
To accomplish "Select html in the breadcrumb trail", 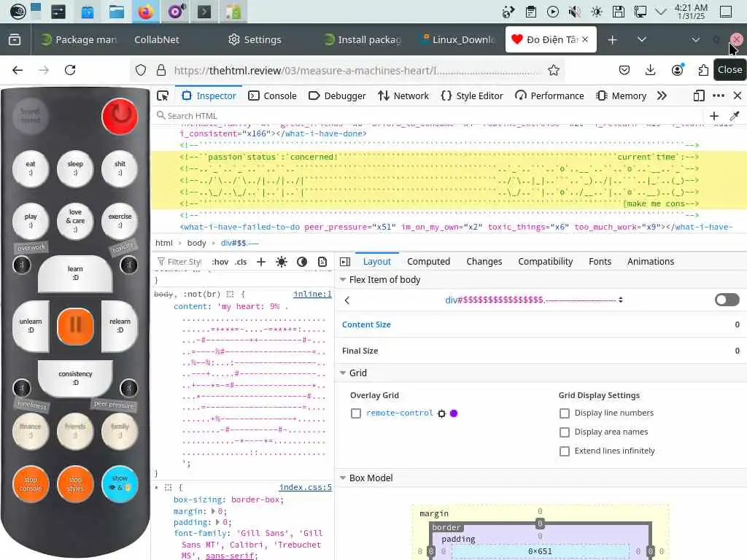I will tap(164, 243).
